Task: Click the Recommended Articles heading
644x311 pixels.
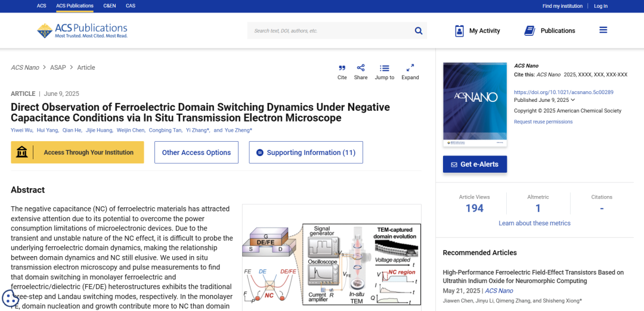Action: pyautogui.click(x=479, y=253)
